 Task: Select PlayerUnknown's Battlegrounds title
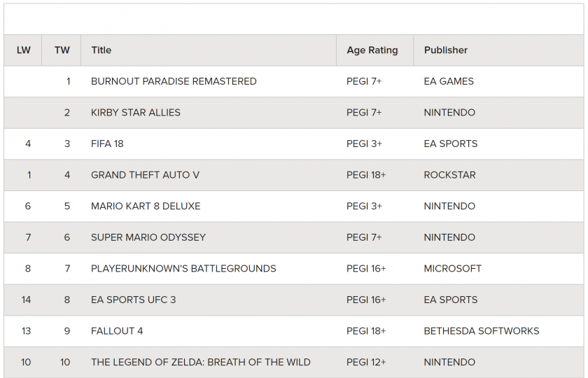pyautogui.click(x=183, y=268)
